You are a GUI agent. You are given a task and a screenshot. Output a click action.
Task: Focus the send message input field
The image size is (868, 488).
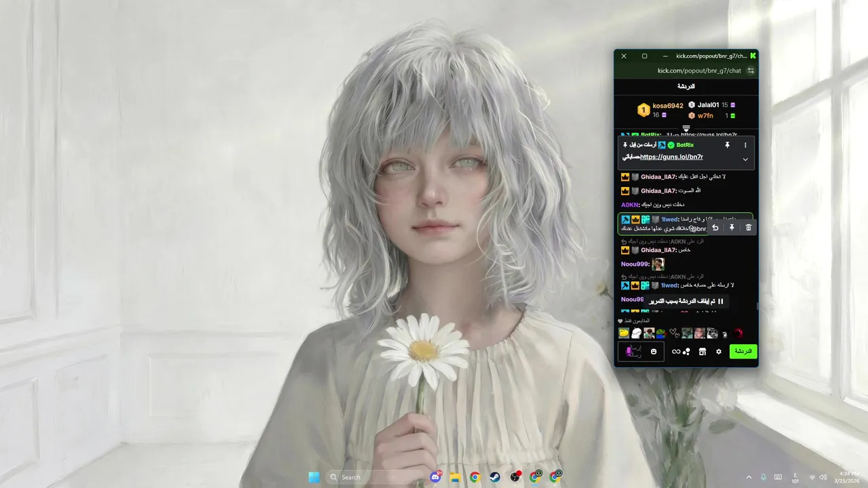641,351
